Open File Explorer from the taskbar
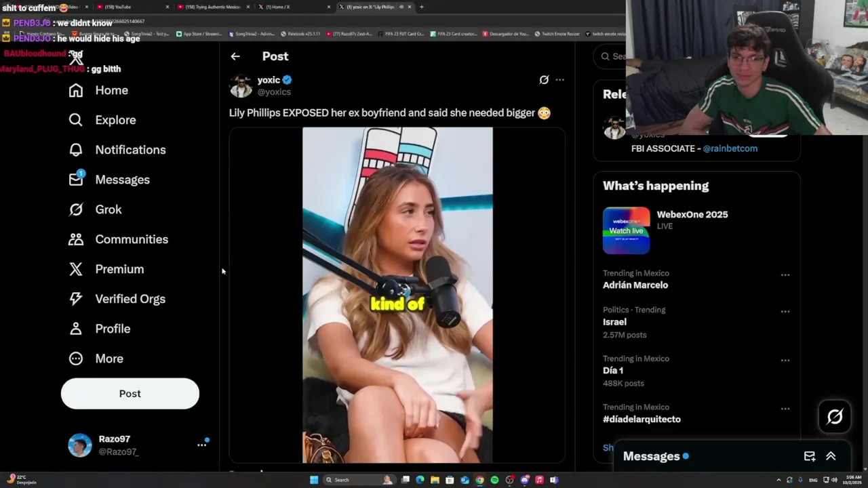 [435, 480]
